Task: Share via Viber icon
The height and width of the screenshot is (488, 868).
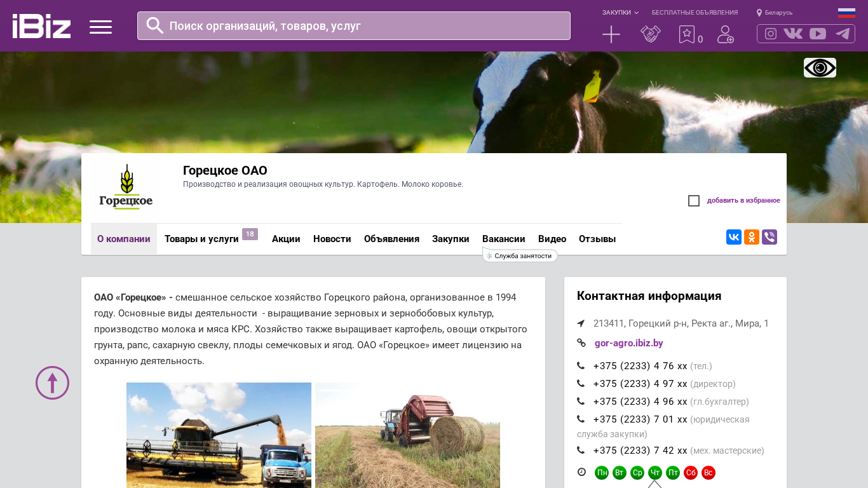Action: (770, 237)
